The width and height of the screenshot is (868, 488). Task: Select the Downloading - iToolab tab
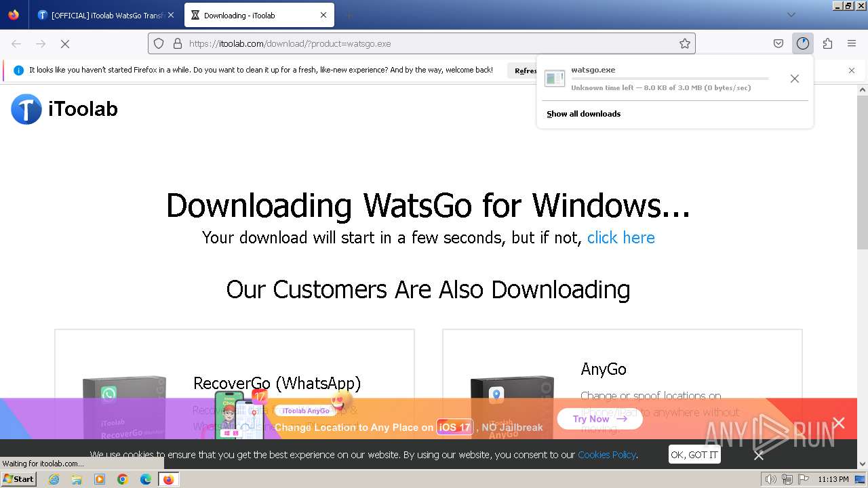coord(260,15)
